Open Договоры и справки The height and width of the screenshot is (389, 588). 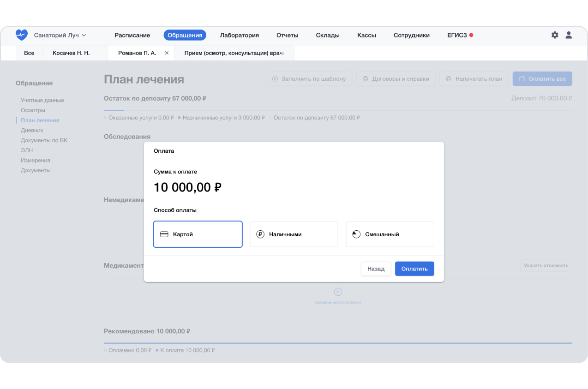(x=396, y=79)
